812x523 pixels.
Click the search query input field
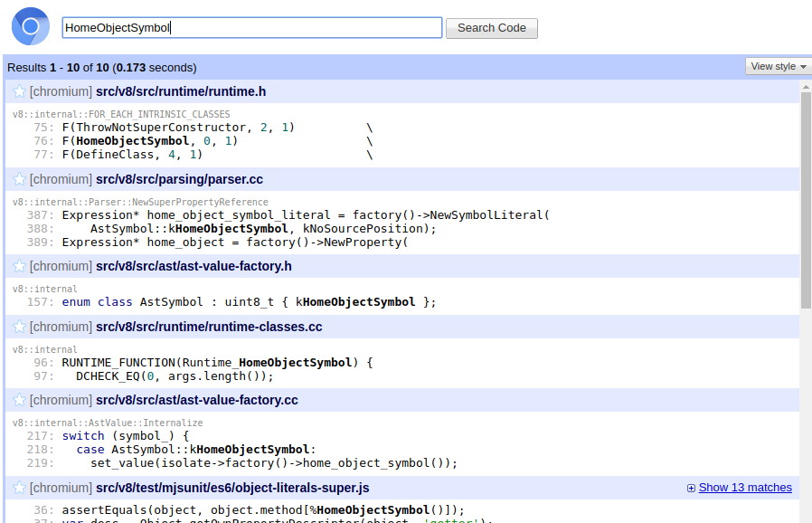click(252, 27)
